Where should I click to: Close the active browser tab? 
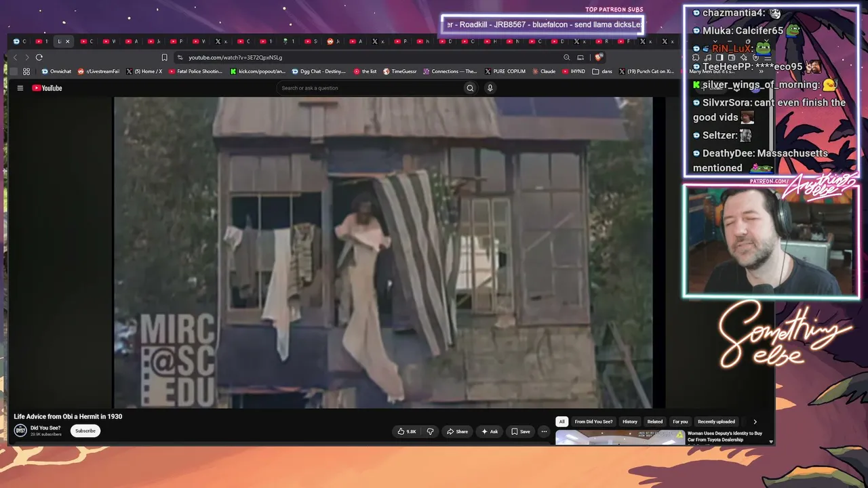click(67, 41)
